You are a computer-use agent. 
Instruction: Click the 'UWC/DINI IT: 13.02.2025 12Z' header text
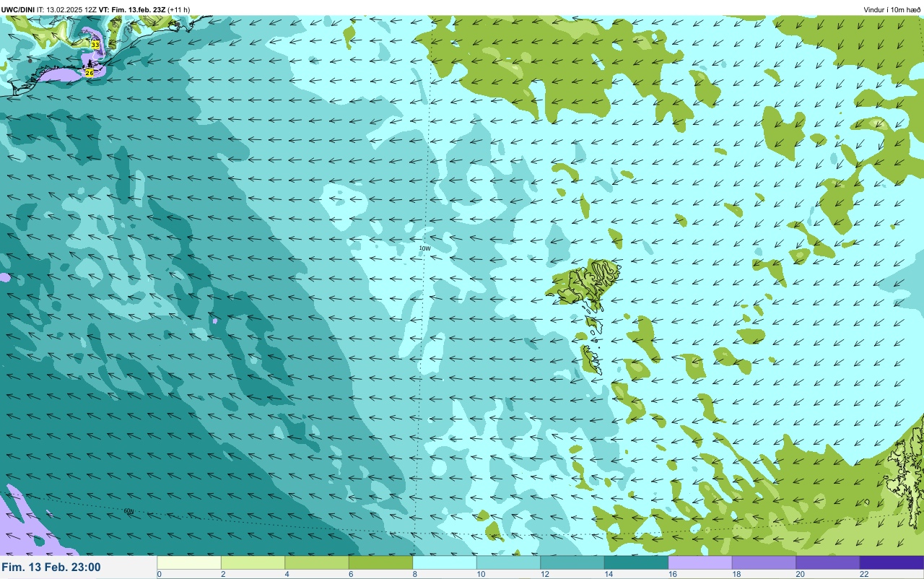[x=48, y=9]
